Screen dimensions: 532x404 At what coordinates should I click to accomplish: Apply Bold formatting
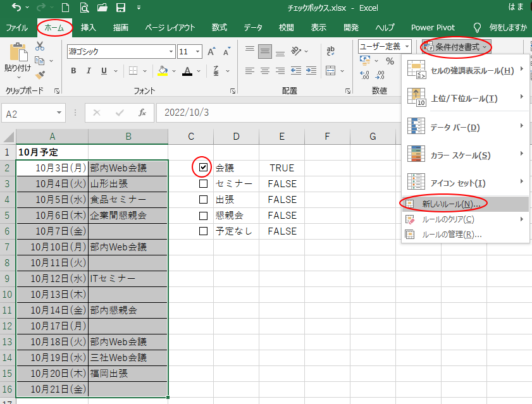point(73,71)
